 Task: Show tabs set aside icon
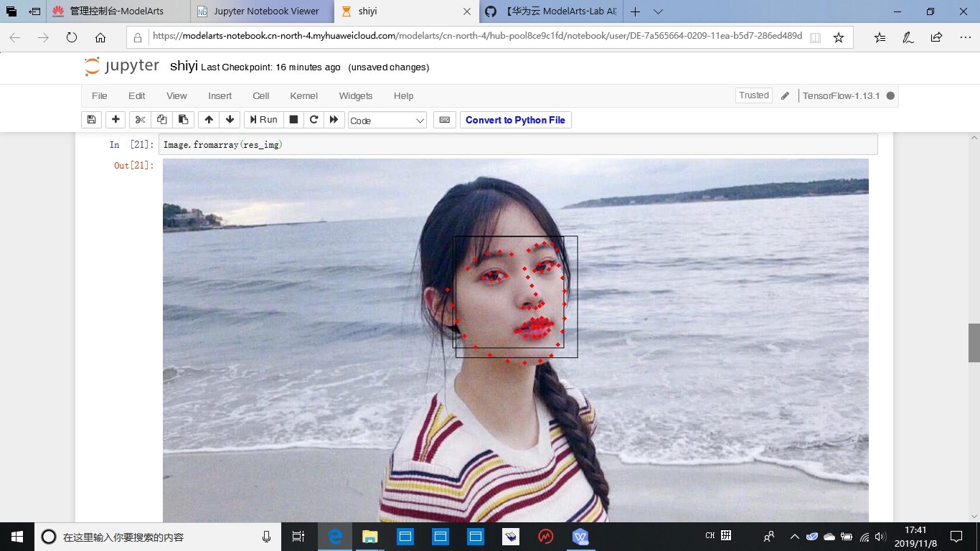pyautogui.click(x=11, y=11)
